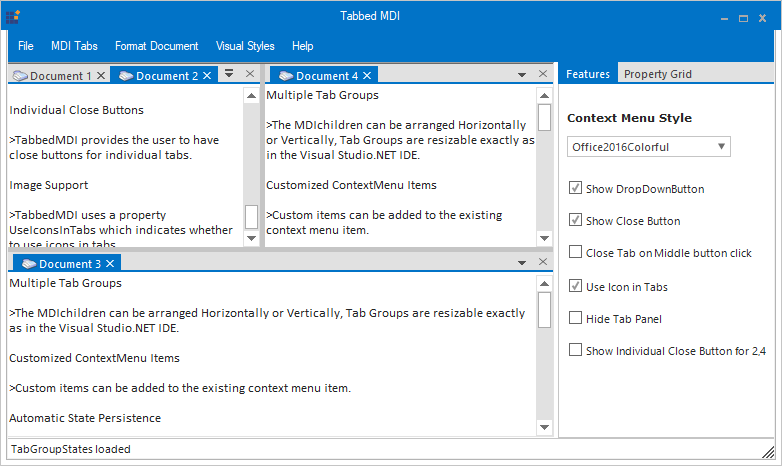Click the Document 1 tab icon
The width and height of the screenshot is (782, 466).
coord(20,76)
